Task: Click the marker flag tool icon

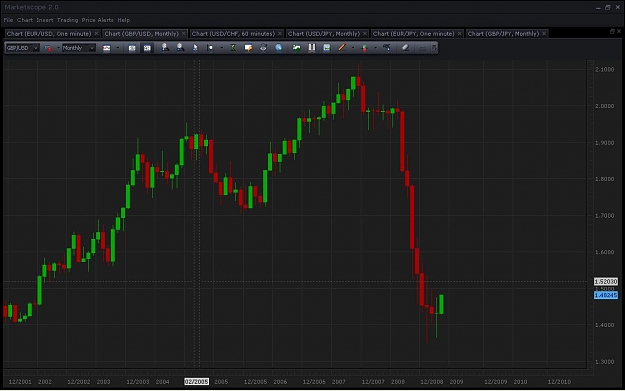Action: (210, 48)
